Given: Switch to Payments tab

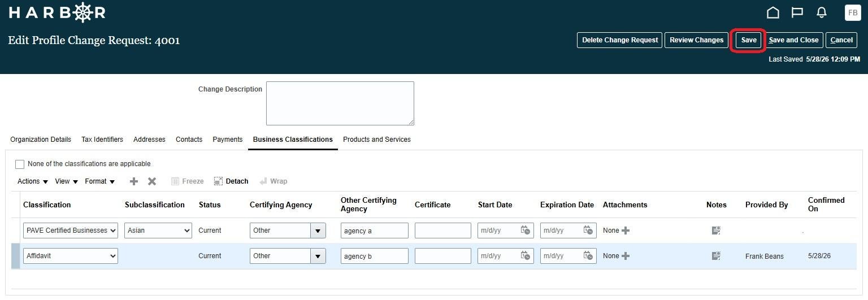Looking at the screenshot, I should pyautogui.click(x=227, y=140).
